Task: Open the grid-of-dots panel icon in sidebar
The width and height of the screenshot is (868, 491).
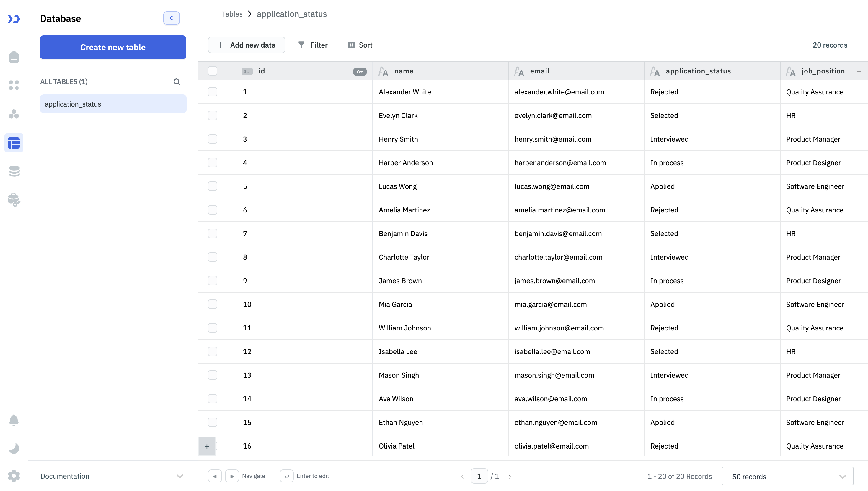Action: click(14, 85)
